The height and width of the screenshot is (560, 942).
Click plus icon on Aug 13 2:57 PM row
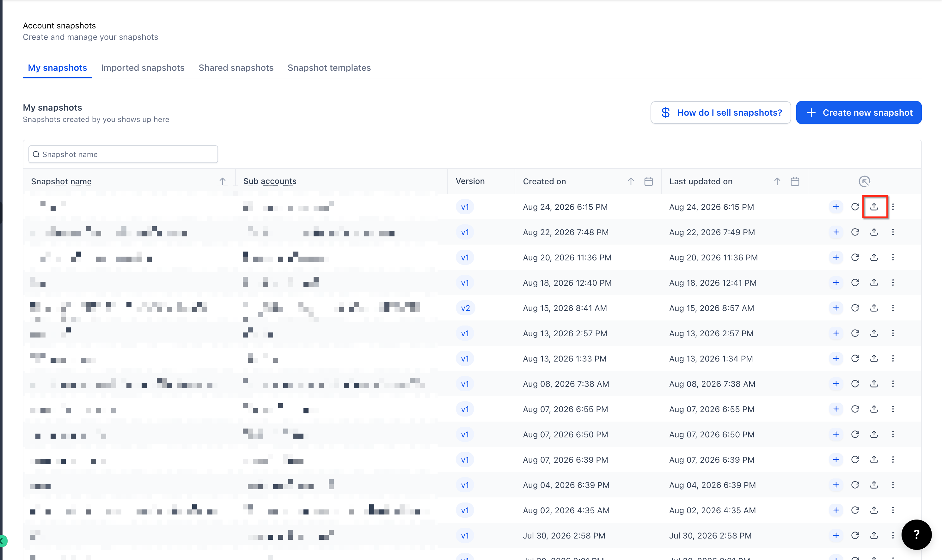pyautogui.click(x=836, y=333)
